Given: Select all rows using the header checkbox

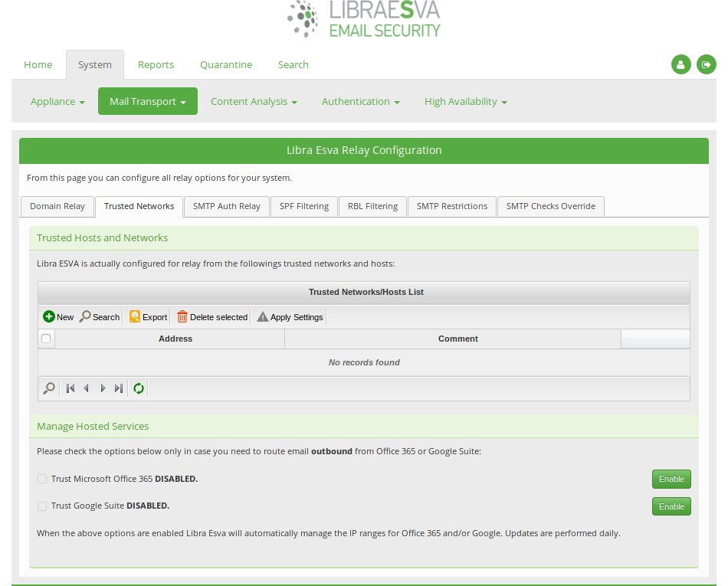Looking at the screenshot, I should tap(46, 339).
